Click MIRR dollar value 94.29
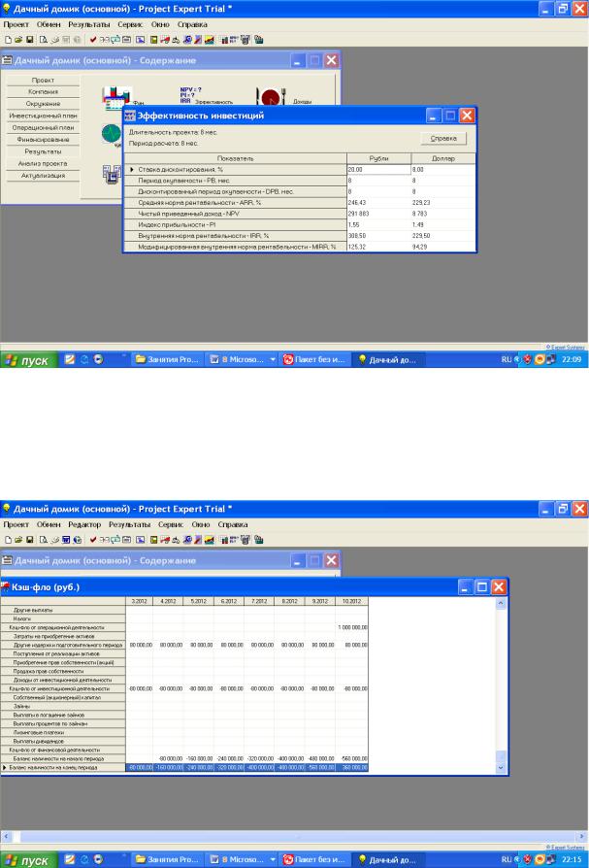589x868 pixels. tap(443, 247)
